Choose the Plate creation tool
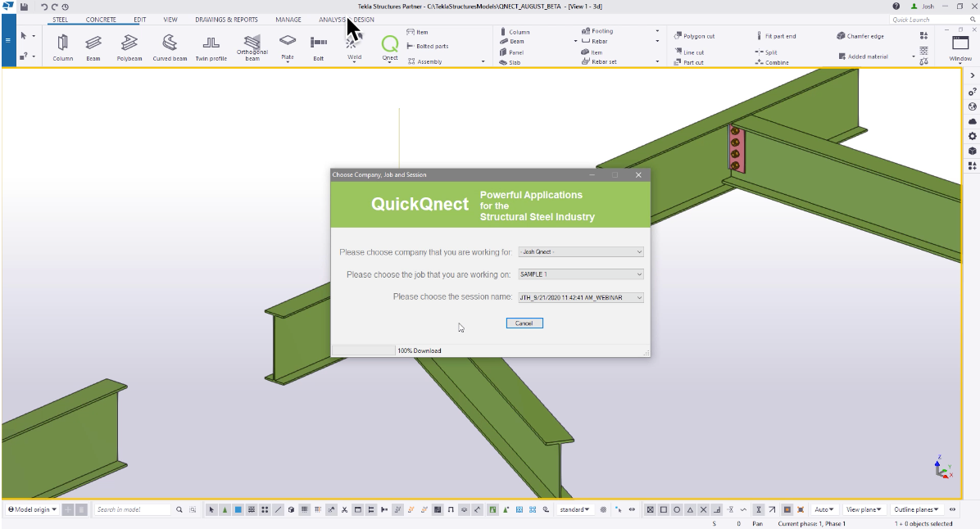The image size is (980, 529). coord(288,45)
